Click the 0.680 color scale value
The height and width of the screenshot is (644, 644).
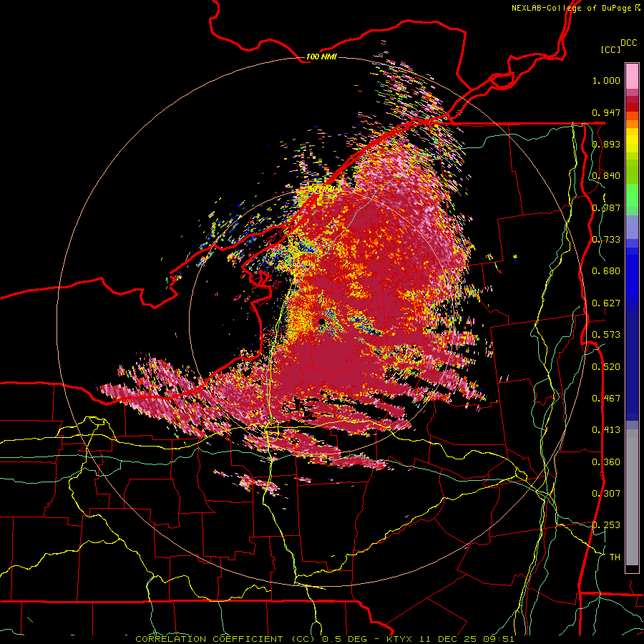click(606, 271)
